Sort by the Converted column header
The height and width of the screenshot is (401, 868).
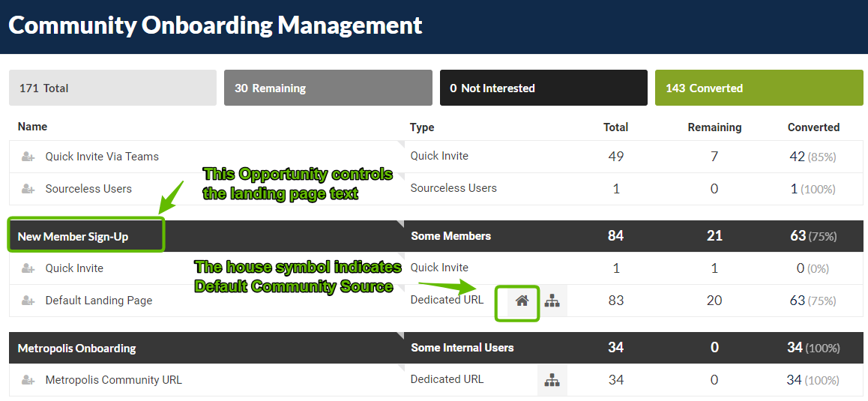813,127
